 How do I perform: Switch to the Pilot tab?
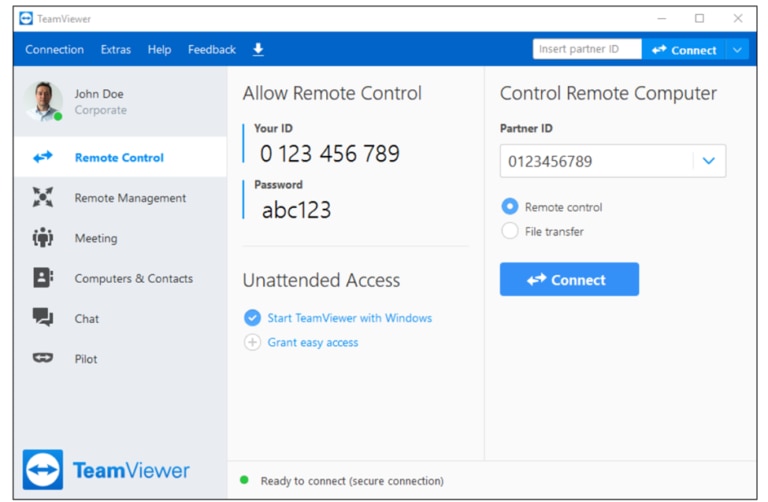click(x=120, y=358)
